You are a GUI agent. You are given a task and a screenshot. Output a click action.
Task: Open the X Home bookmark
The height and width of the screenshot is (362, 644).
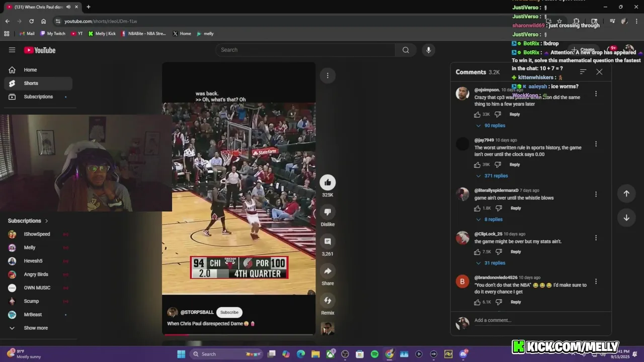[182, 34]
